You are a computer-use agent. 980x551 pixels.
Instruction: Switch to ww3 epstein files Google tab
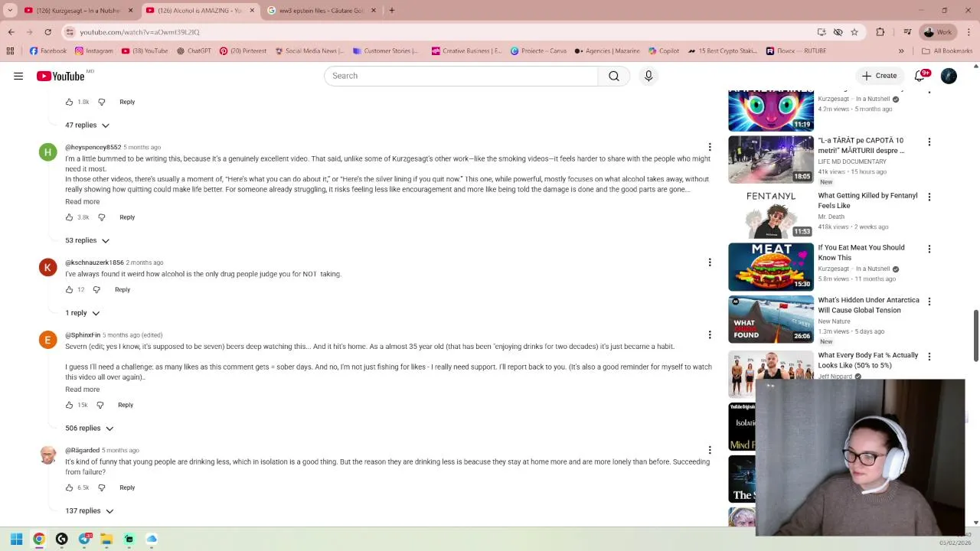(322, 11)
